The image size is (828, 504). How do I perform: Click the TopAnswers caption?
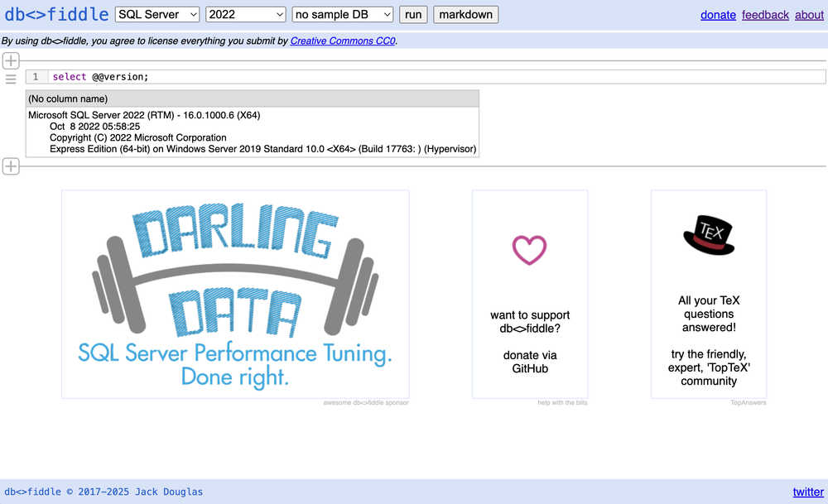click(749, 403)
